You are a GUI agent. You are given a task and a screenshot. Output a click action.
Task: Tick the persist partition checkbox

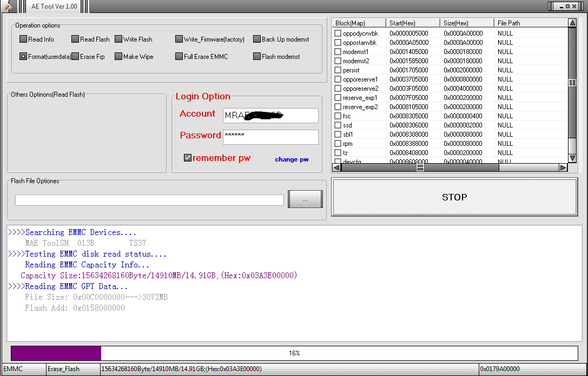pos(338,70)
